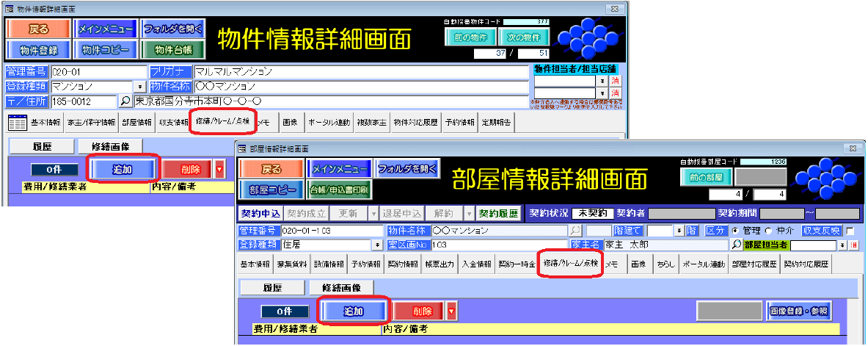Click red 消 clear icon for top staff field
Image resolution: width=868 pixels, height=346 pixels.
[616, 80]
